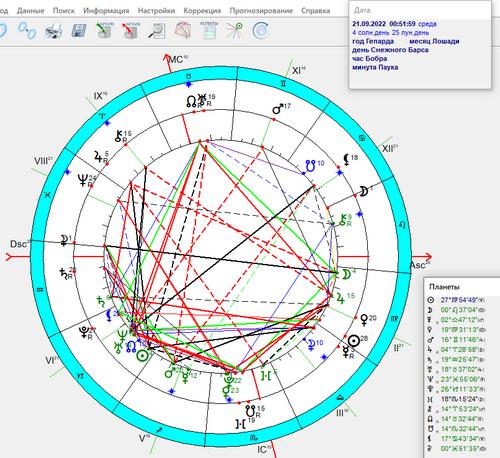Click the dual chart circles toolbar icon
This screenshot has height=458, width=500.
tap(27, 31)
